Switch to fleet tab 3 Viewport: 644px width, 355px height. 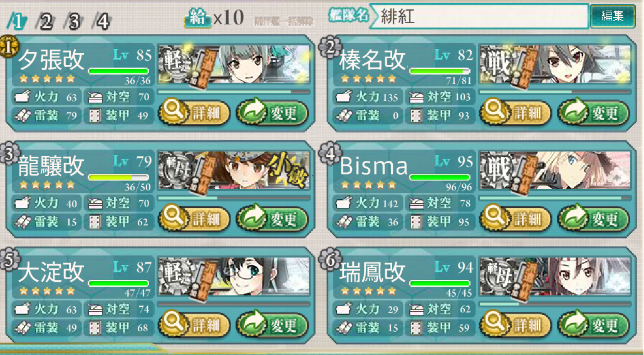pos(73,21)
